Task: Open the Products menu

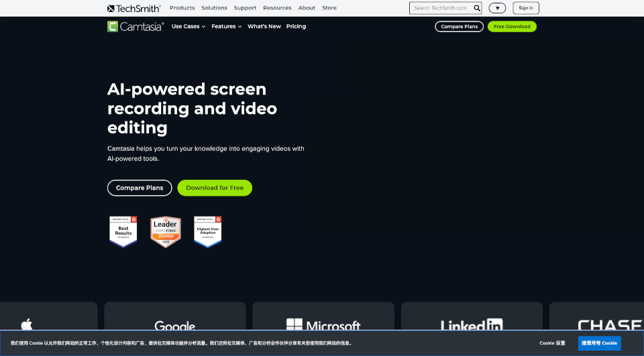Action: click(182, 8)
